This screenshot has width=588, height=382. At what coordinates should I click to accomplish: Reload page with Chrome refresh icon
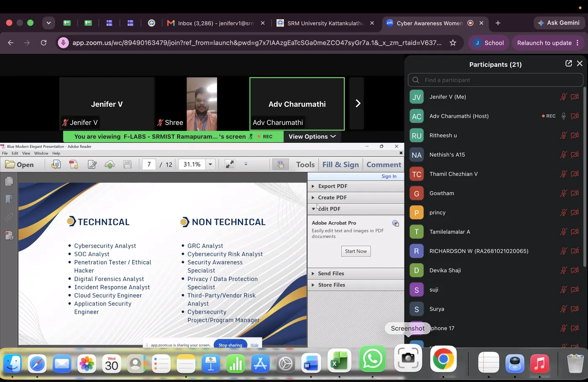(x=44, y=43)
